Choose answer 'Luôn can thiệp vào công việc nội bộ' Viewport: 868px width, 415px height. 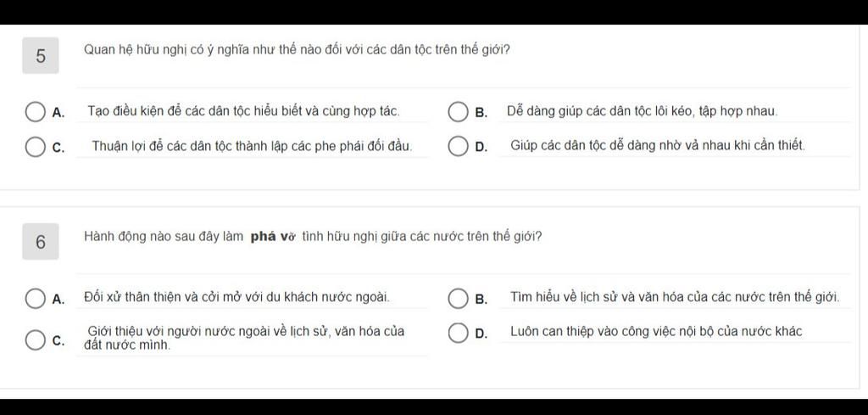[x=656, y=332]
